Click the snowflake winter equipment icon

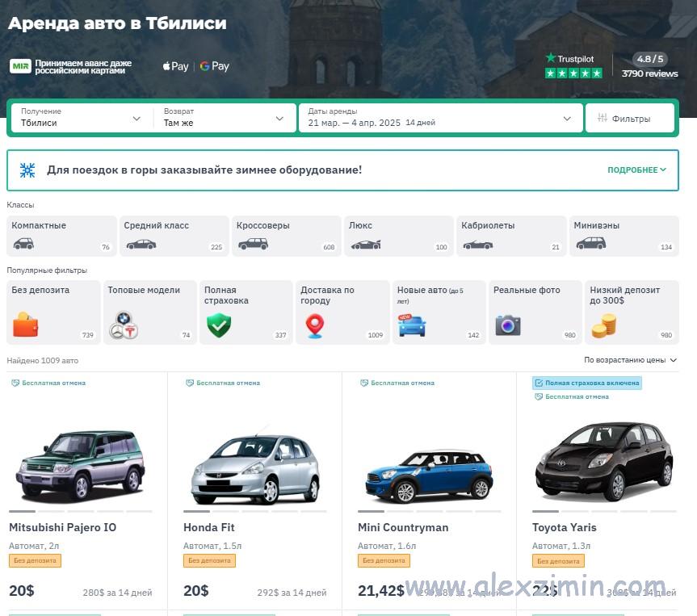click(x=27, y=170)
